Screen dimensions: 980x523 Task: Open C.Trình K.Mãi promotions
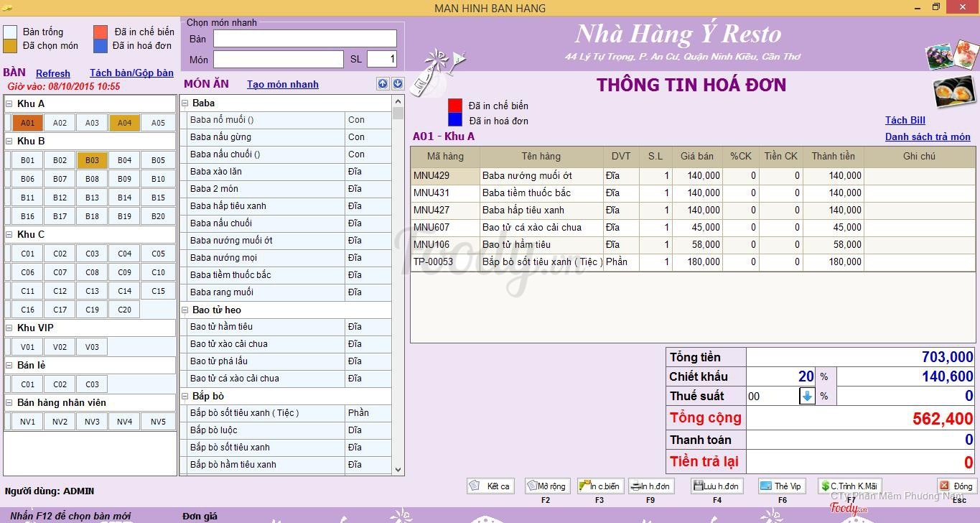pos(849,486)
